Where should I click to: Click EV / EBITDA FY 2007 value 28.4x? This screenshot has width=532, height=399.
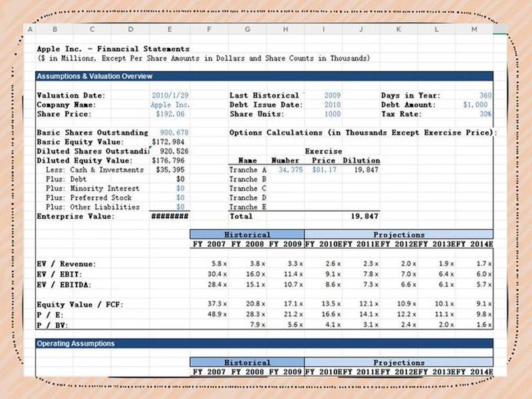(x=217, y=285)
